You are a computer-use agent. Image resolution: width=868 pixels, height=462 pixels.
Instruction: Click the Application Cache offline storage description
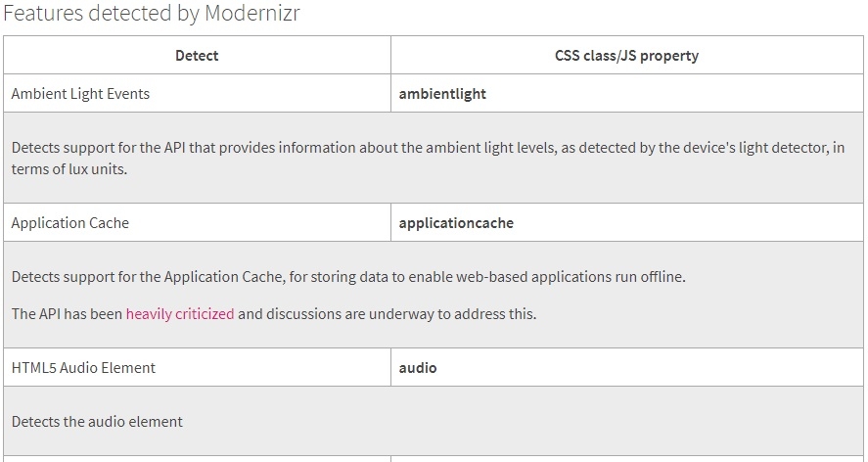tap(348, 277)
